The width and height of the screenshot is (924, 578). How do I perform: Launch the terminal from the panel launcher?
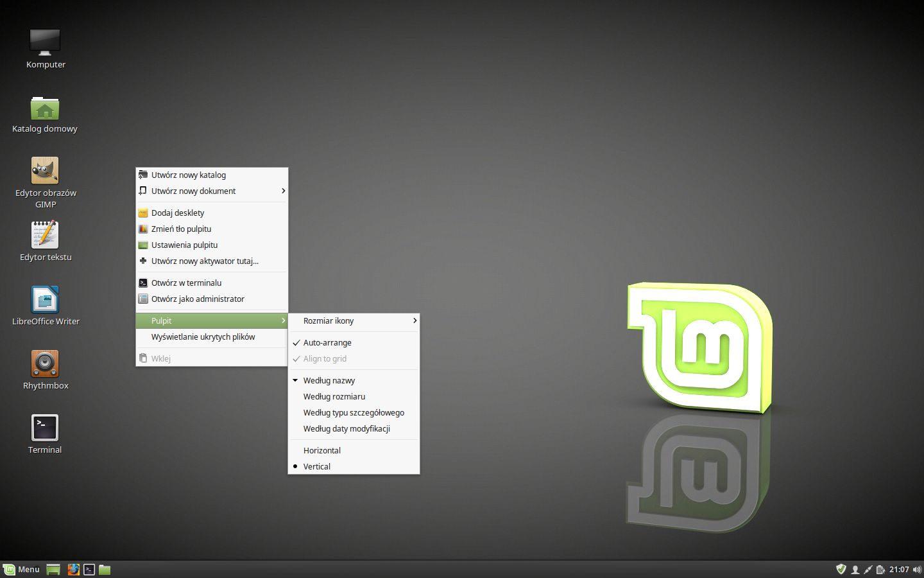(89, 570)
